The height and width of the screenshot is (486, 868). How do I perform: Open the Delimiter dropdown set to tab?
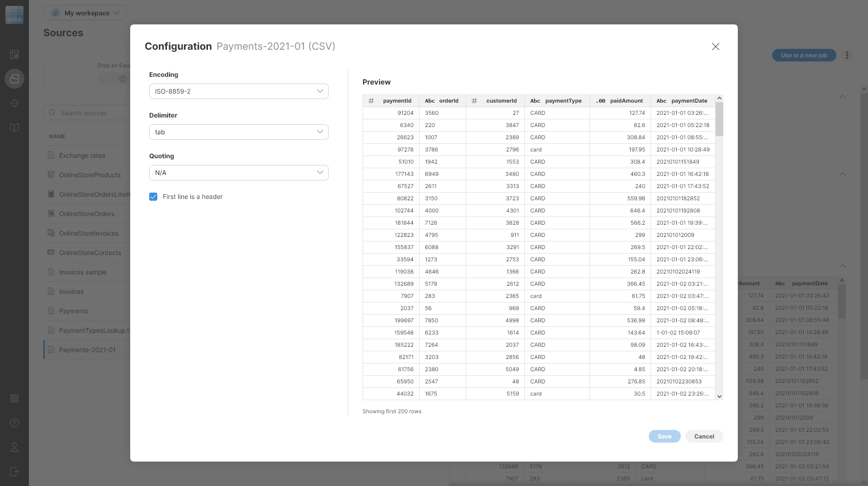pos(239,132)
